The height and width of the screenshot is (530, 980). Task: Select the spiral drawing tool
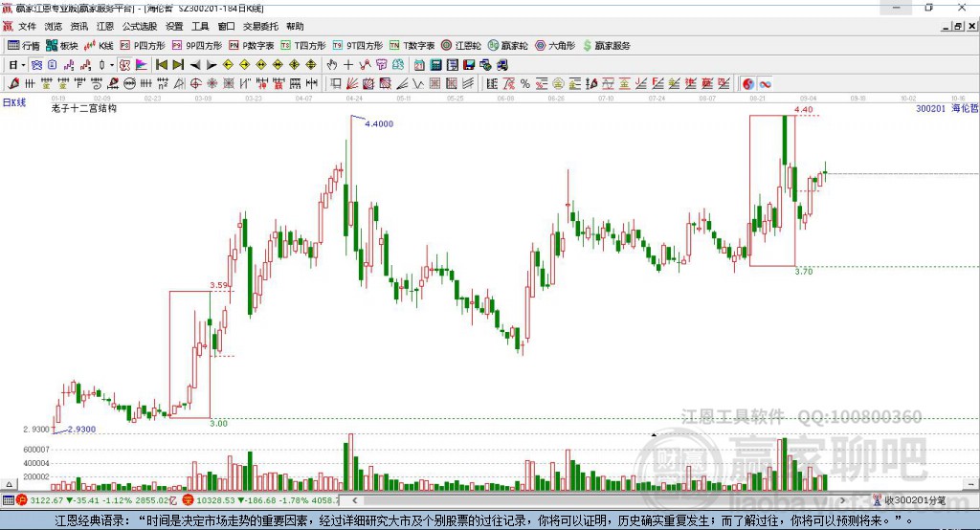pos(97,83)
